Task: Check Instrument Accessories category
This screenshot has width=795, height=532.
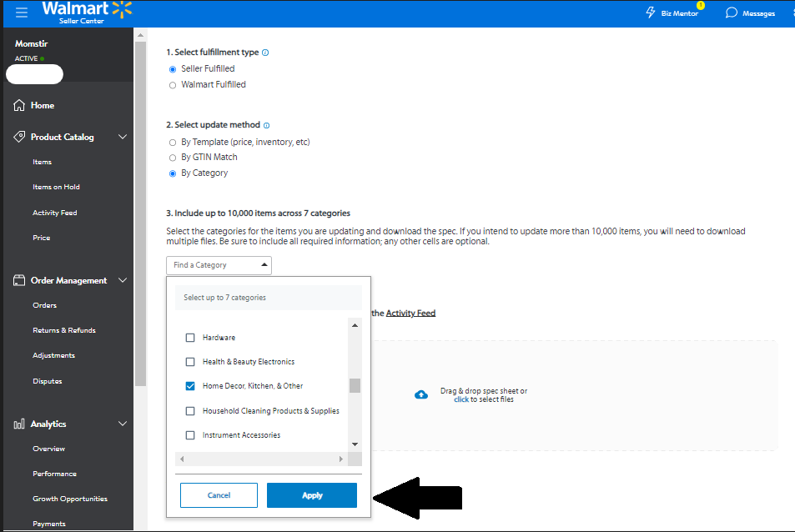Action: tap(190, 435)
